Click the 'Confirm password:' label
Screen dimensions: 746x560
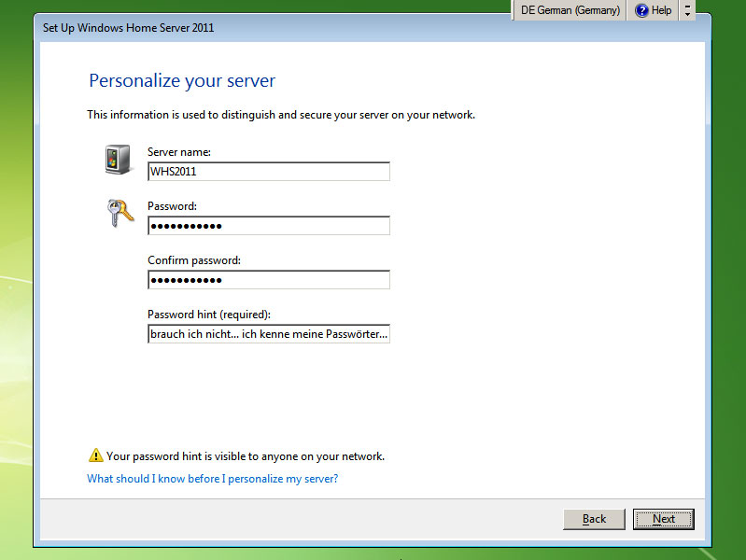(194, 260)
